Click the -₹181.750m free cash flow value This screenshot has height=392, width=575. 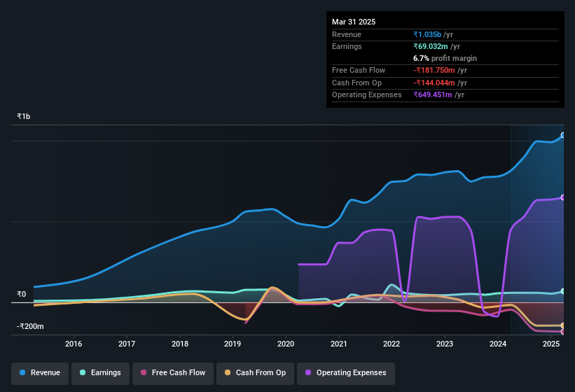(x=434, y=70)
